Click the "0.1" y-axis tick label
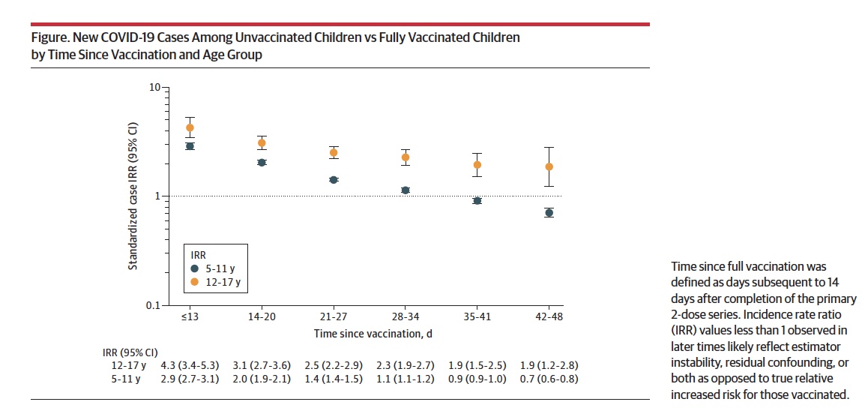The height and width of the screenshot is (414, 868). pyautogui.click(x=153, y=306)
